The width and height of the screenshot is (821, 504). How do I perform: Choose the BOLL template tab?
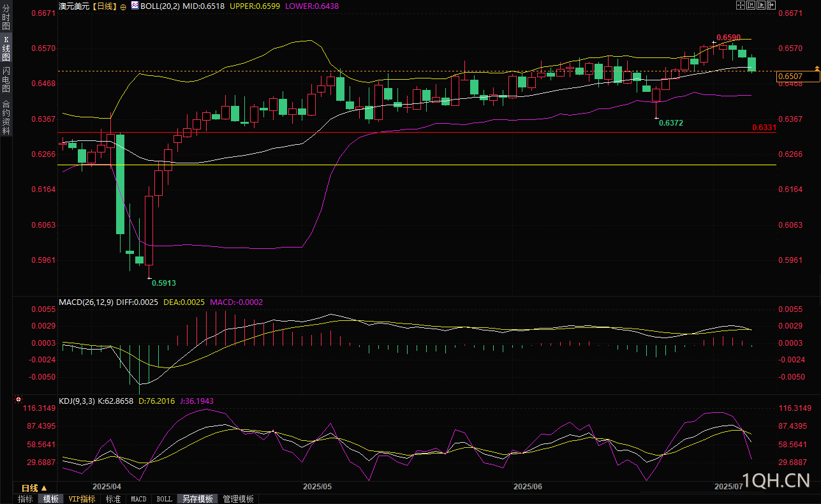coord(165,499)
